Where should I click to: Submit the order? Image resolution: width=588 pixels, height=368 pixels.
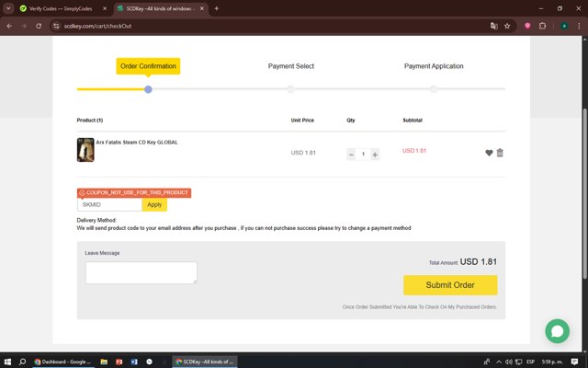pos(450,285)
